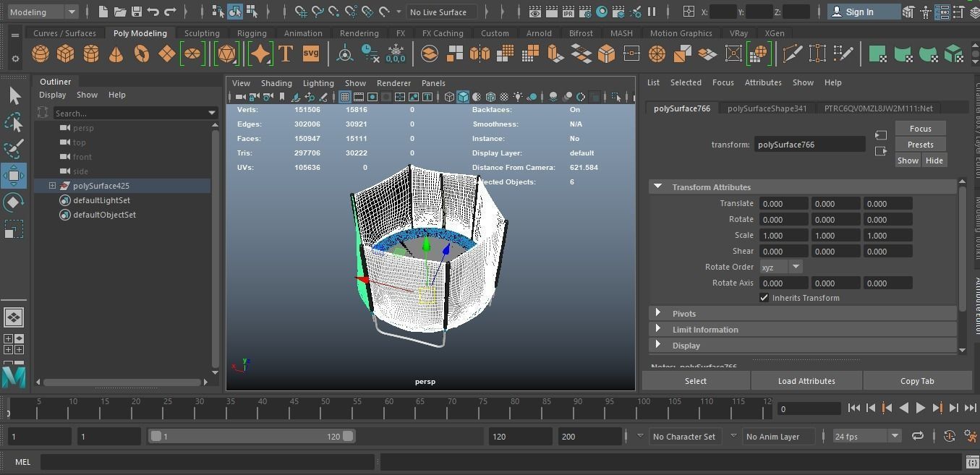Create a polygon cylinder from the shelf
The width and height of the screenshot is (980, 475).
point(91,54)
